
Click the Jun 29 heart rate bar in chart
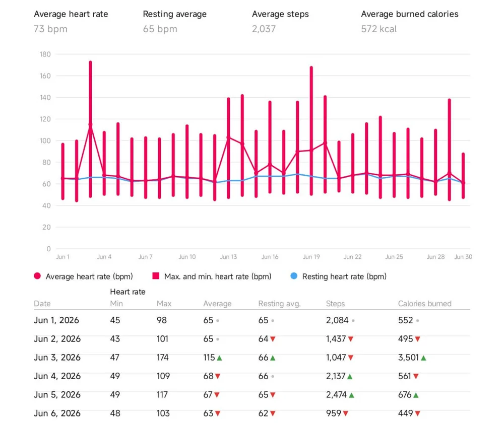[450, 150]
